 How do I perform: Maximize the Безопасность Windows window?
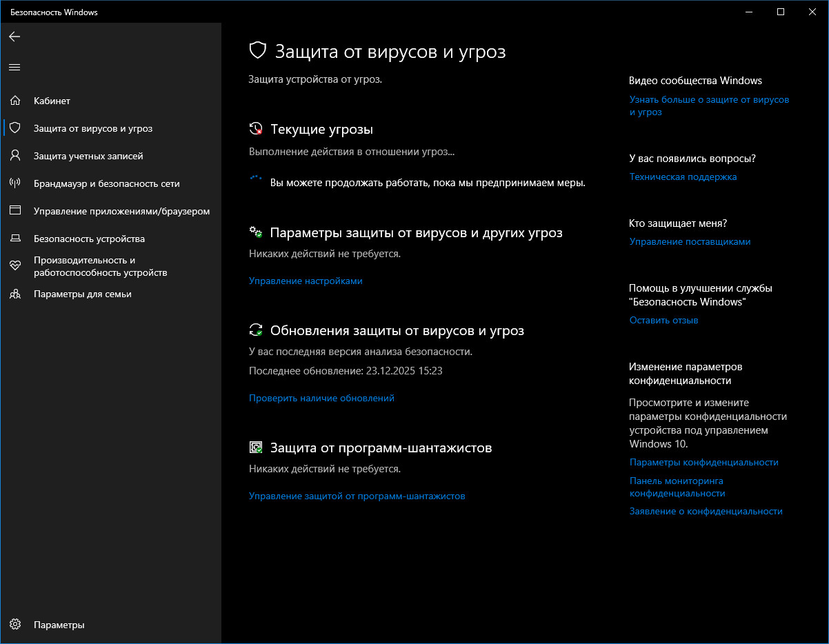coord(781,12)
